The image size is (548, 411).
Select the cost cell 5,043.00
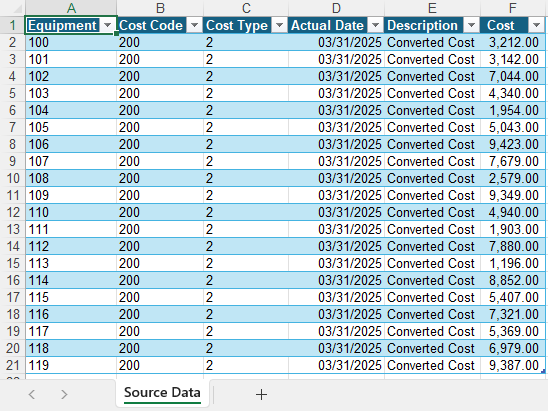[x=513, y=127]
